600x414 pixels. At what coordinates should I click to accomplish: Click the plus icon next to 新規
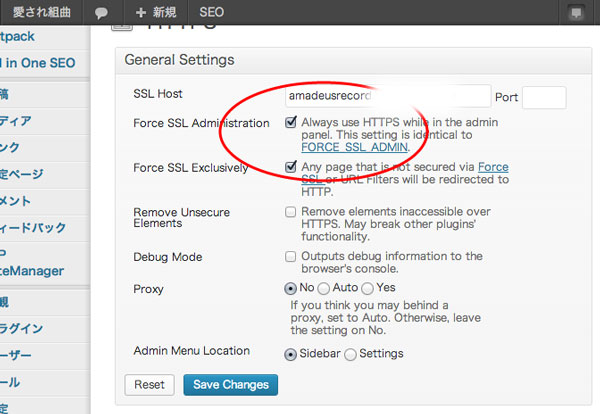(x=141, y=13)
